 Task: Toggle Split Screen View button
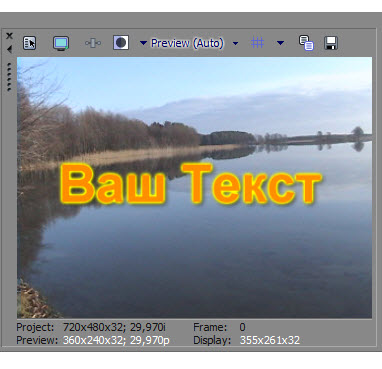[x=121, y=43]
